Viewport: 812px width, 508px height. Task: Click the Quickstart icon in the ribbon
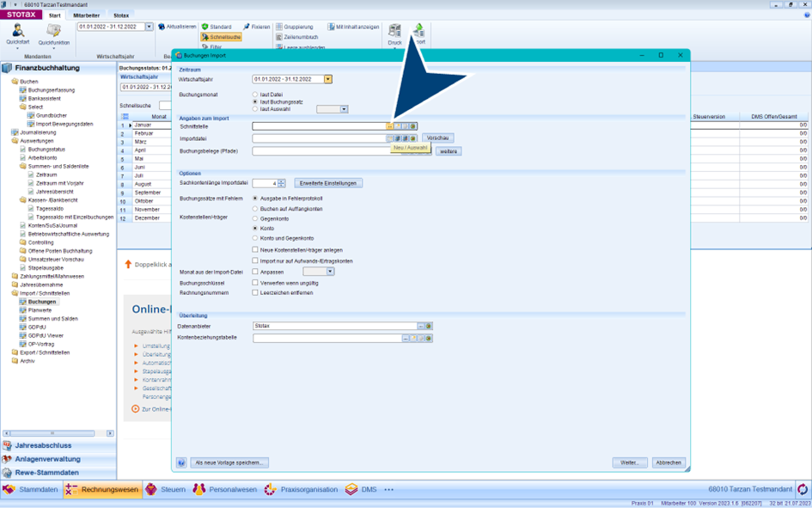pos(17,32)
